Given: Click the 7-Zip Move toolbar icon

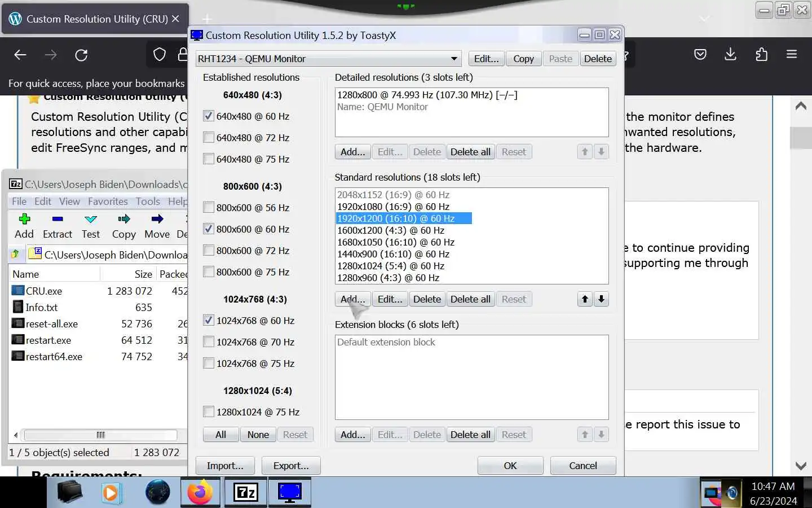Looking at the screenshot, I should point(157,219).
